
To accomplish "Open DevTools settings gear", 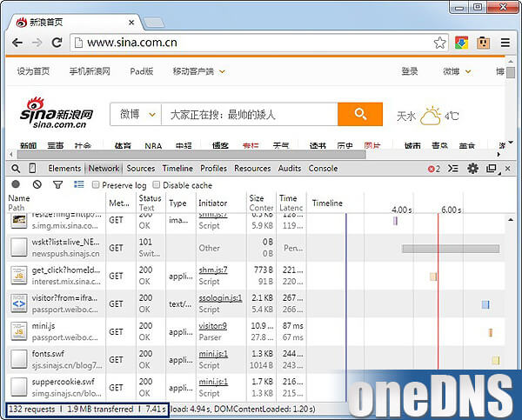I will (472, 169).
